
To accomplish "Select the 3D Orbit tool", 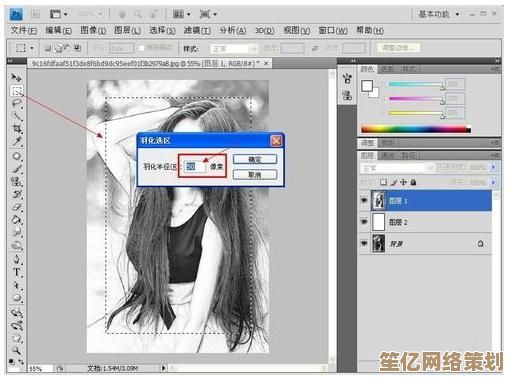I will pyautogui.click(x=17, y=325).
